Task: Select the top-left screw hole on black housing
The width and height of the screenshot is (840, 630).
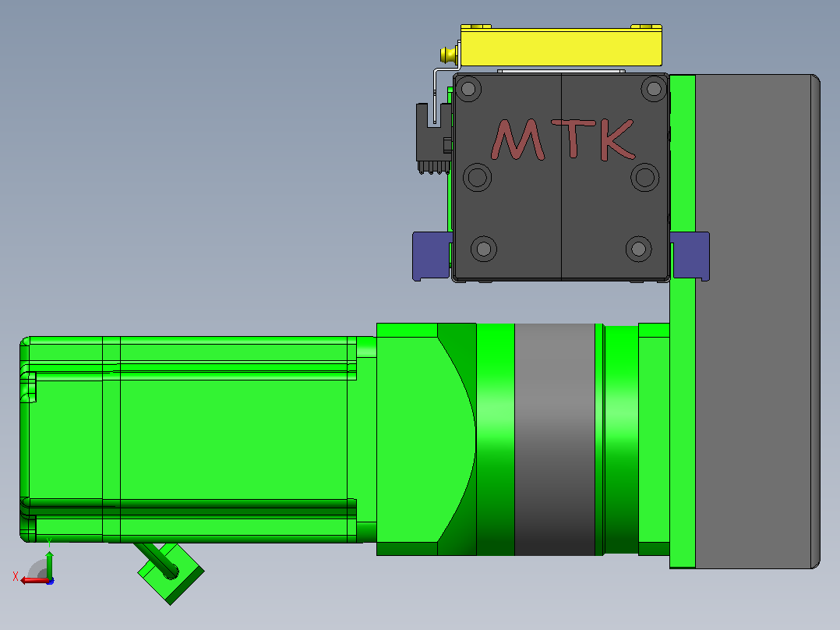Action: click(468, 88)
